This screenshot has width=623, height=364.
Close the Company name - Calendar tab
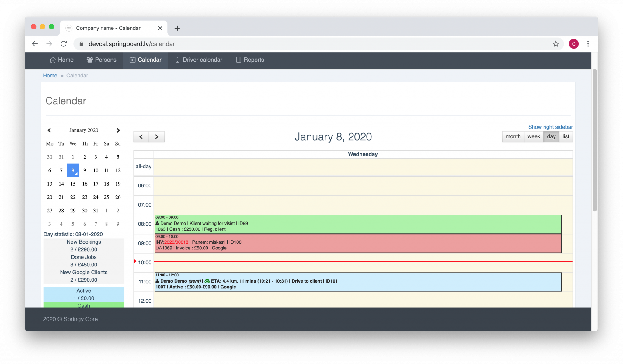(x=160, y=28)
